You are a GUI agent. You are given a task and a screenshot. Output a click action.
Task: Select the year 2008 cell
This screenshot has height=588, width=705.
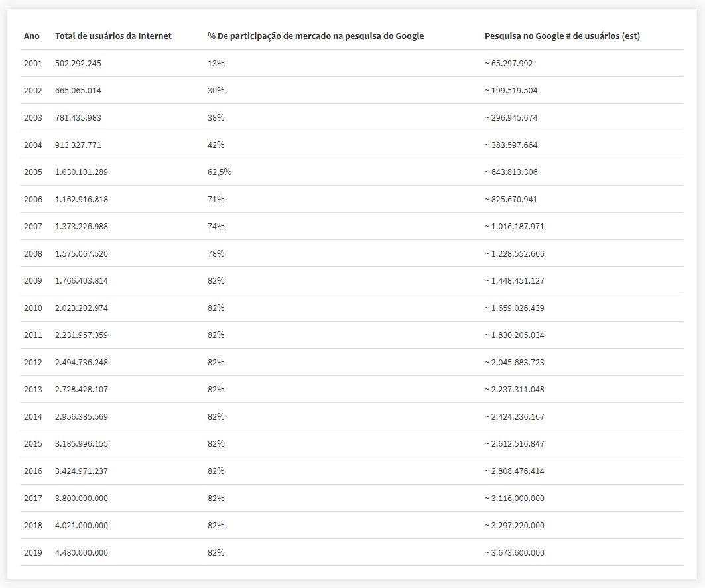(32, 254)
